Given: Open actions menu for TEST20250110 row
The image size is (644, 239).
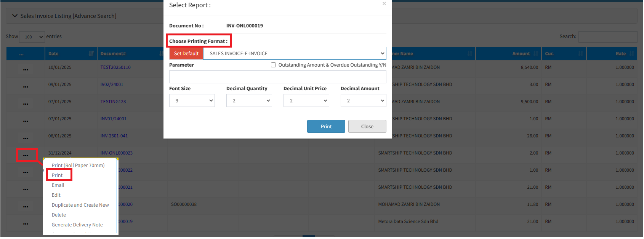Looking at the screenshot, I should 26,70.
